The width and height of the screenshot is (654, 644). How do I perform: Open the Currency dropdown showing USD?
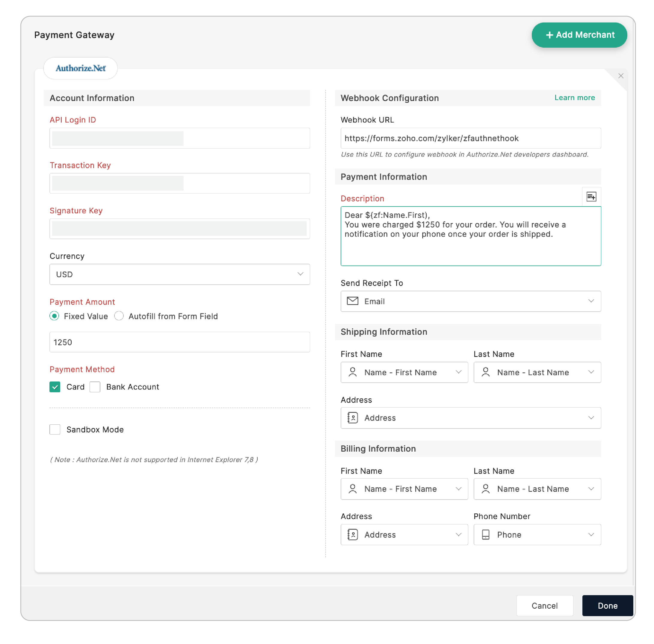(179, 274)
